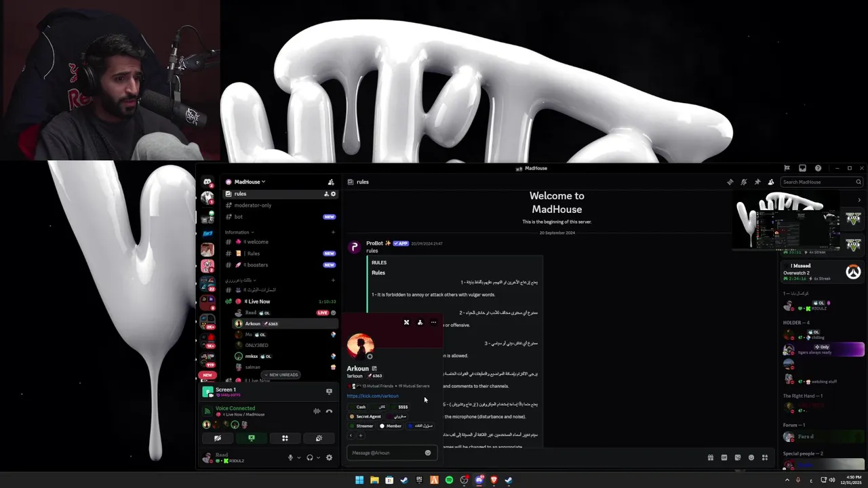Mute microphone in user panel
This screenshot has width=868, height=488.
pos(290,457)
